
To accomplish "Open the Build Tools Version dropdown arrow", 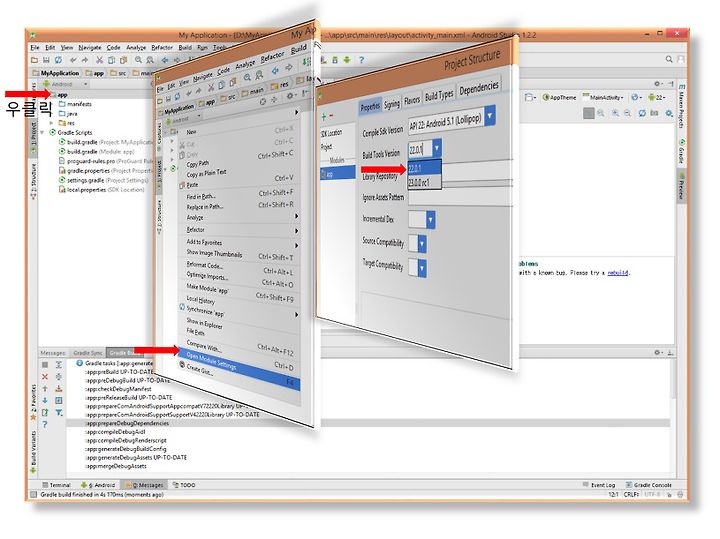I will point(437,148).
